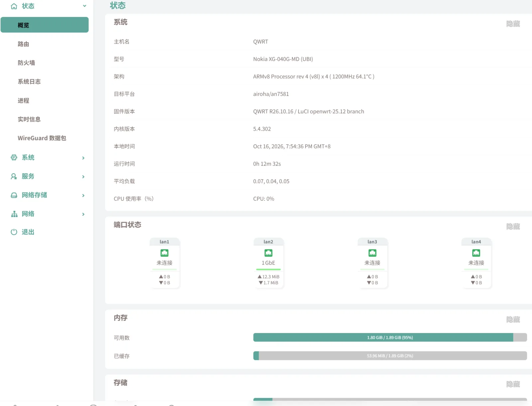Image resolution: width=532 pixels, height=406 pixels.
Task: Click the gear icon beside 系统 menu
Action: pos(14,158)
